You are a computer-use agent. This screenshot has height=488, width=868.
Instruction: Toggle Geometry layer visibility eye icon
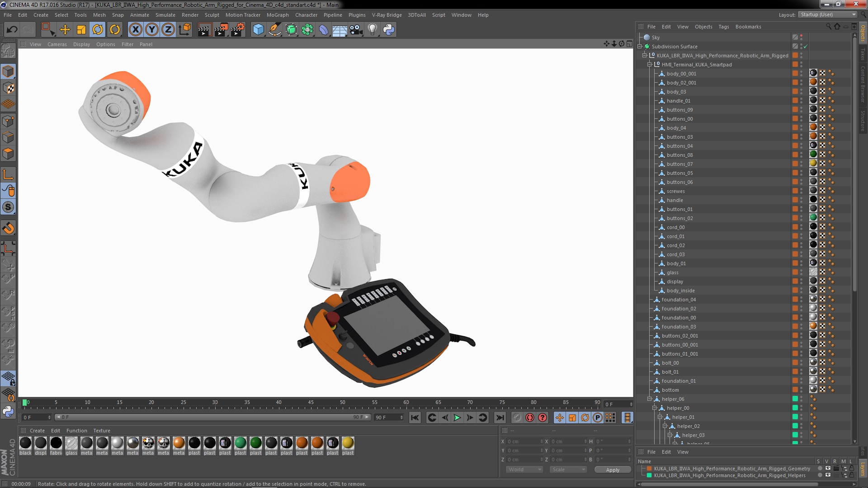828,469
